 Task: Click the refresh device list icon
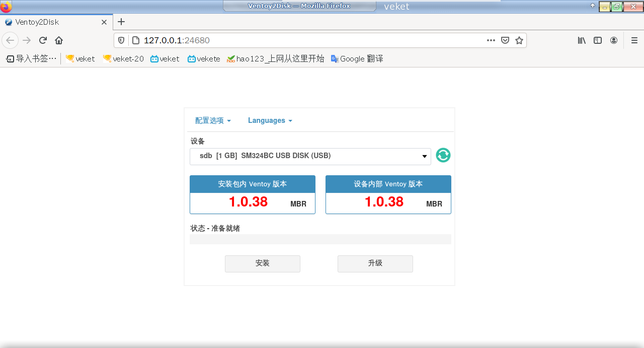(x=443, y=155)
